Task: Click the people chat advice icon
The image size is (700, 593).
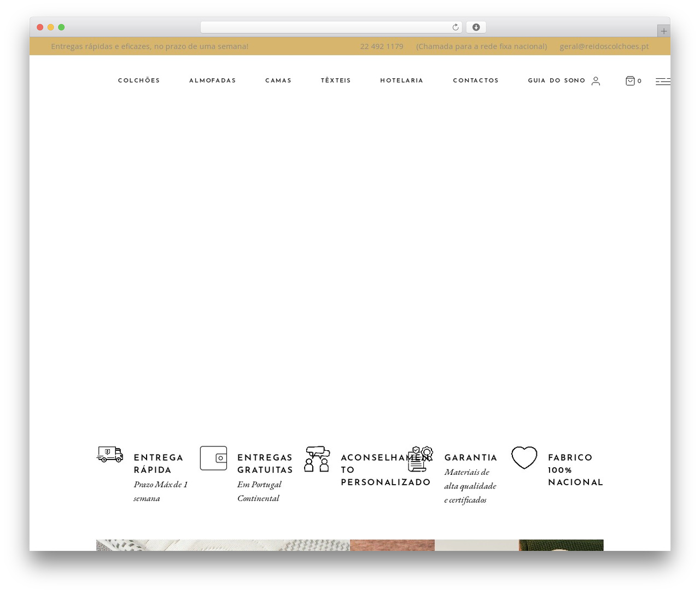Action: coord(317,459)
